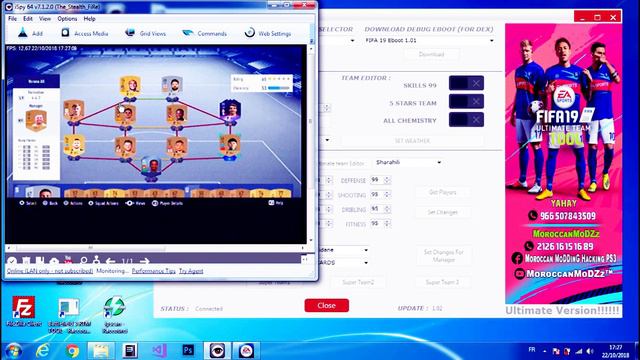Open Google Chrome from the taskbar
Image resolution: width=640 pixels, height=360 pixels.
tap(72, 351)
